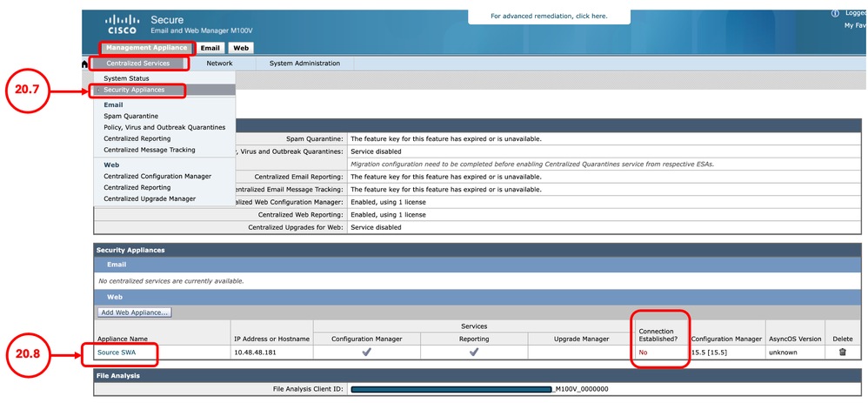The image size is (868, 403).
Task: Click the Cisco logo in the header
Action: [x=121, y=24]
